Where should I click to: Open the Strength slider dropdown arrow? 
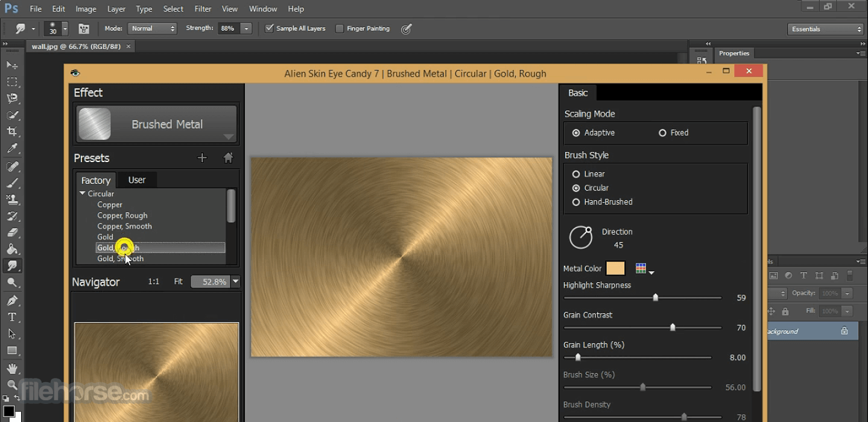click(246, 28)
